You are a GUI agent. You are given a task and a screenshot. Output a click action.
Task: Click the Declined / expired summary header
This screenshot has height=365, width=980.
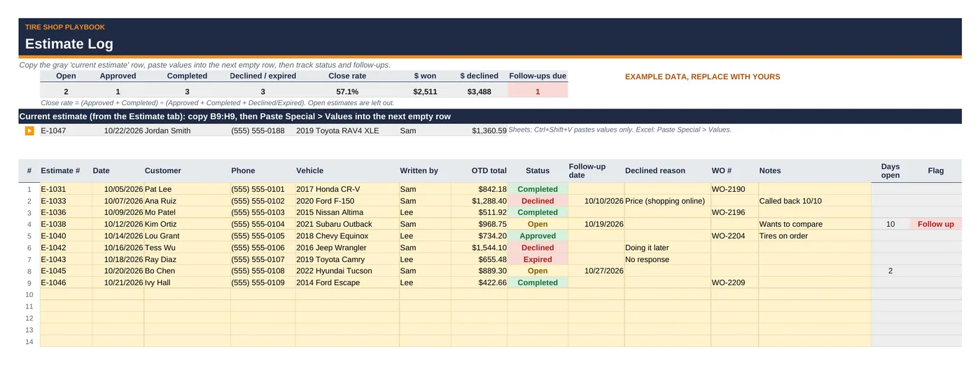pos(263,76)
